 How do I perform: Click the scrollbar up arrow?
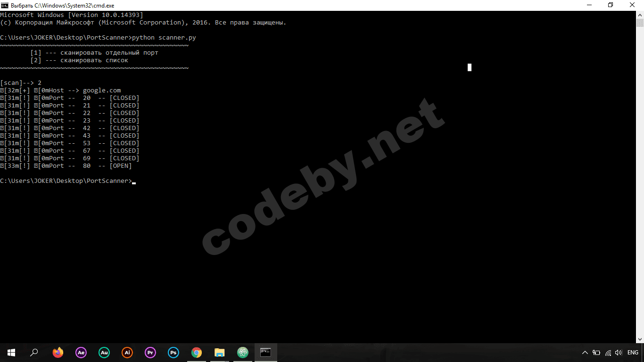pyautogui.click(x=640, y=15)
